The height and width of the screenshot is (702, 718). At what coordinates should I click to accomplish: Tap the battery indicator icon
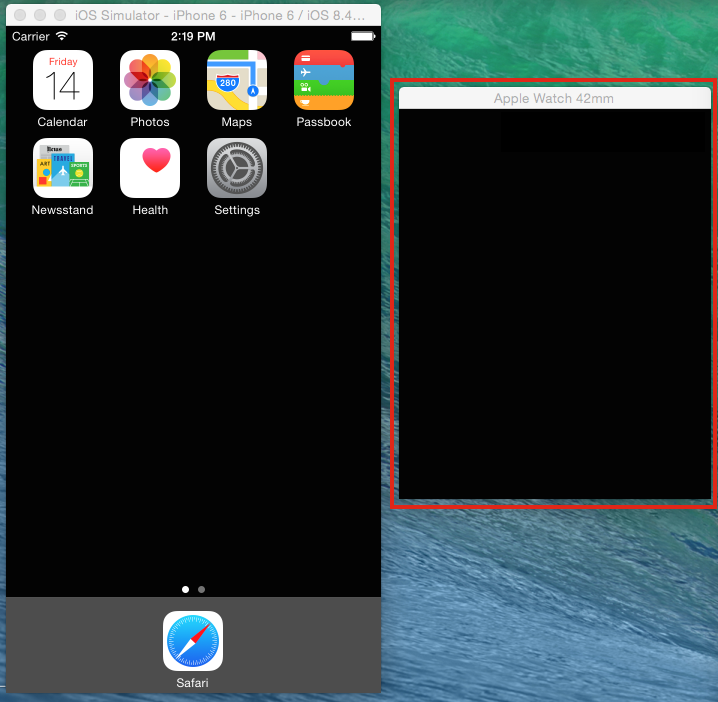click(363, 36)
